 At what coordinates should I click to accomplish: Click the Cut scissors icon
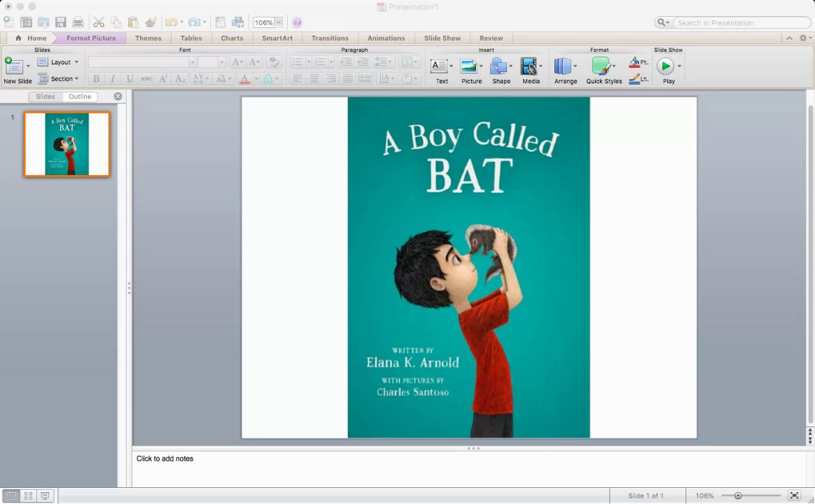(99, 22)
